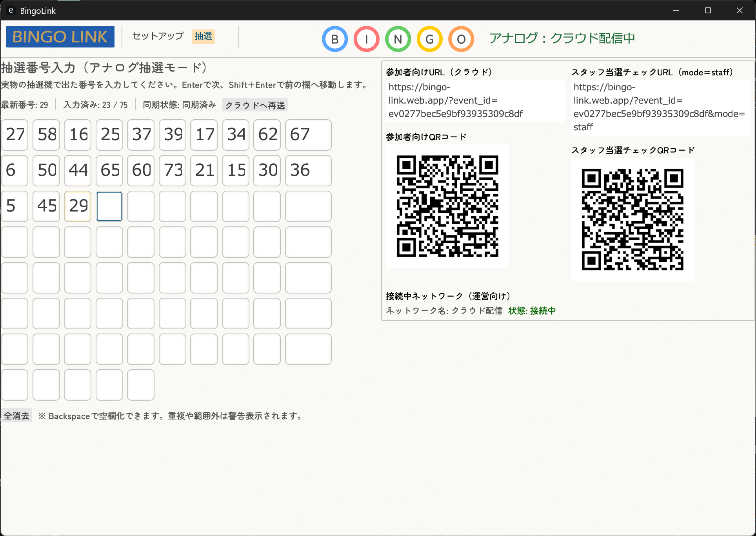
Task: Select the number field containing 67
Action: (x=308, y=135)
